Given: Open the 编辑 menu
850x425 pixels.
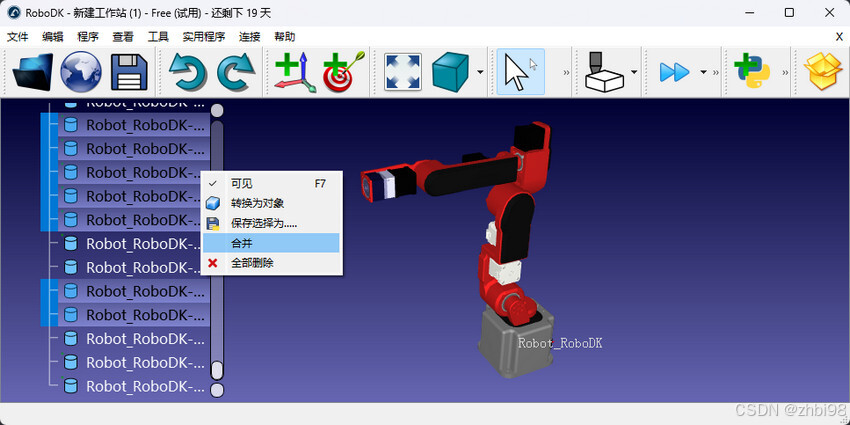Looking at the screenshot, I should coord(53,37).
